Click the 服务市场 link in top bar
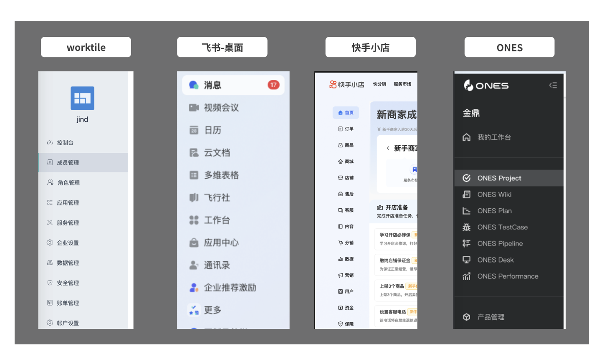 [x=402, y=84]
